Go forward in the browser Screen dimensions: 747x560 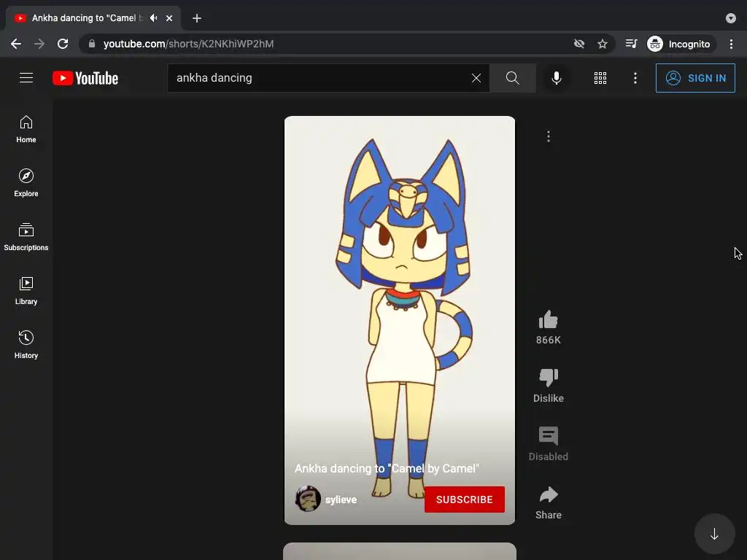click(x=39, y=44)
